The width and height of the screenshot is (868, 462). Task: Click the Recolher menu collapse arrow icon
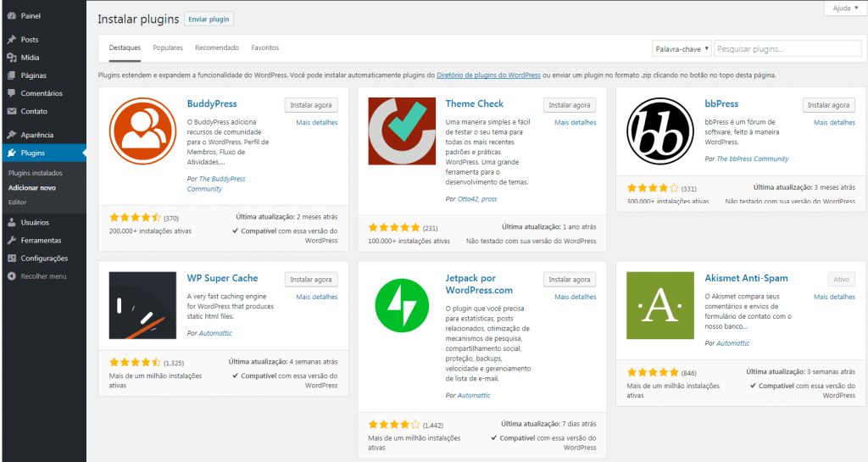coord(12,276)
